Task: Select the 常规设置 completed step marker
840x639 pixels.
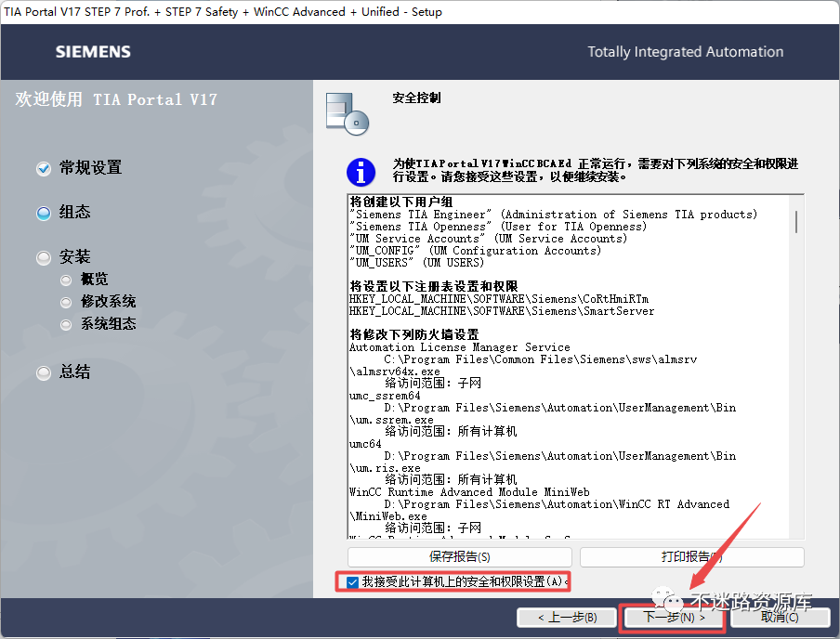Action: pyautogui.click(x=44, y=169)
